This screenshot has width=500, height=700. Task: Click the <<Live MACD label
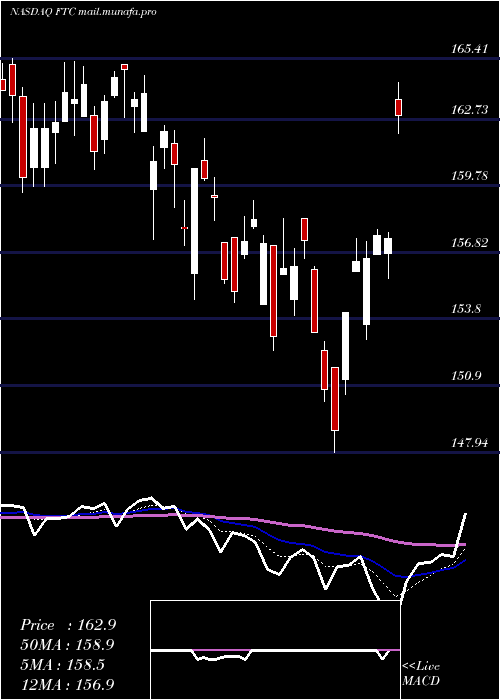pos(421,673)
